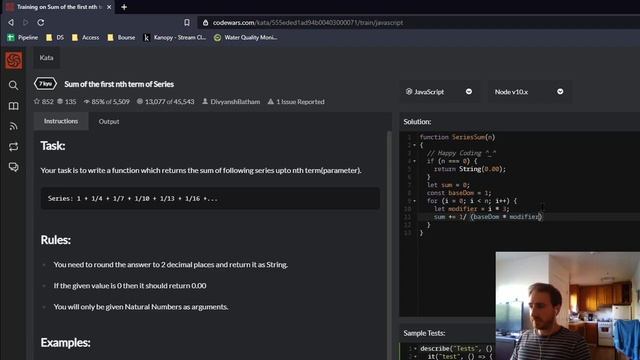The height and width of the screenshot is (360, 640).
Task: Click the line 'let modifier = i * 3;'
Action: (x=471, y=209)
